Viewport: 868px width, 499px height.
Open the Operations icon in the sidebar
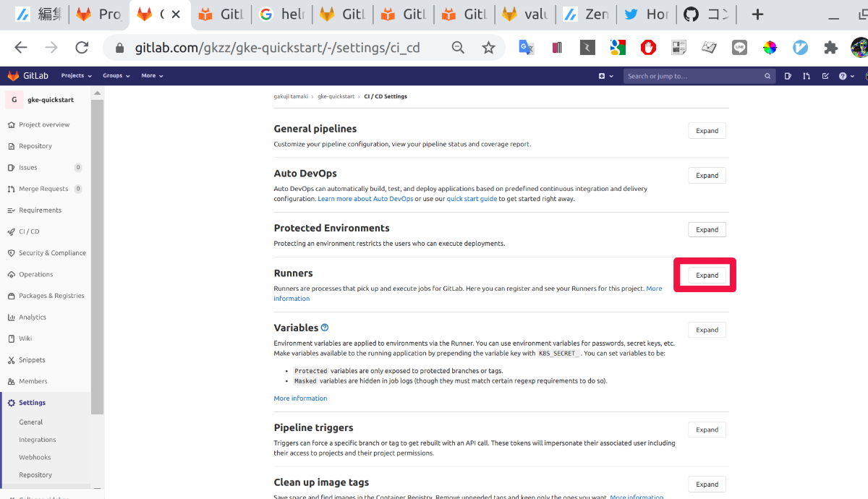(11, 274)
